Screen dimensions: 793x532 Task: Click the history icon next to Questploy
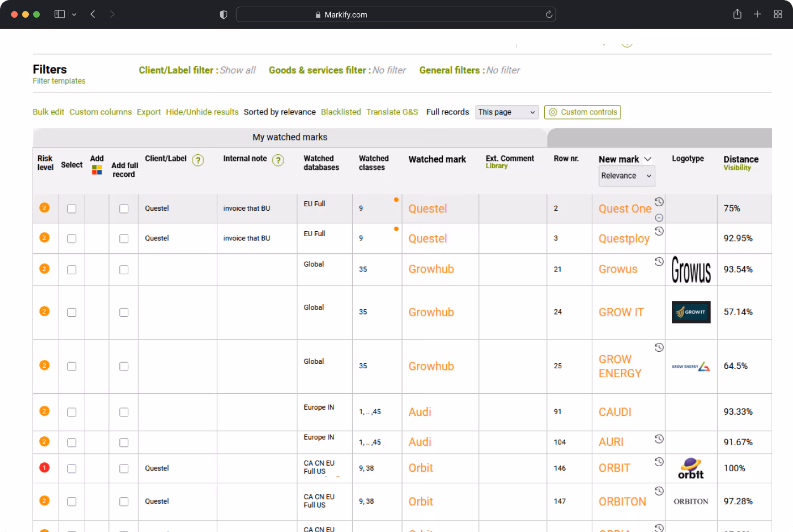click(659, 231)
